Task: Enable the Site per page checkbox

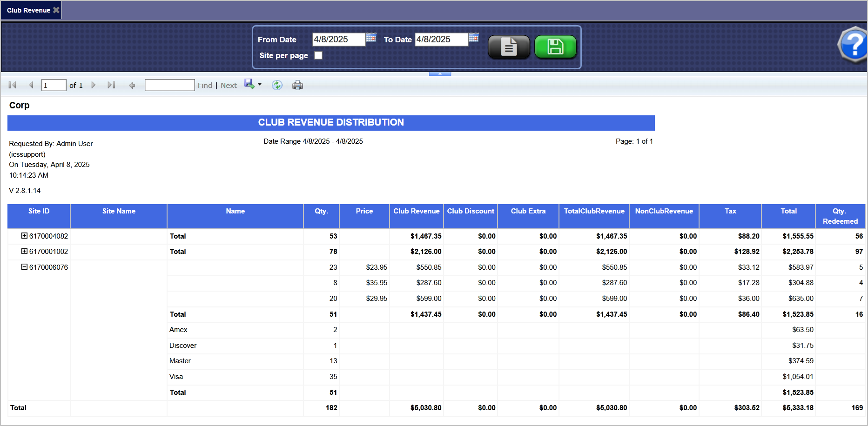Action: tap(318, 55)
